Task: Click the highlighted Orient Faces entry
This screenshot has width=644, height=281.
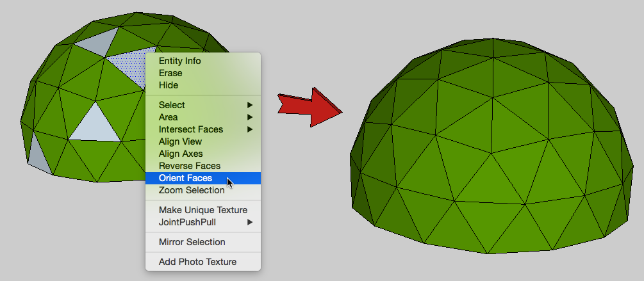Action: (x=203, y=178)
